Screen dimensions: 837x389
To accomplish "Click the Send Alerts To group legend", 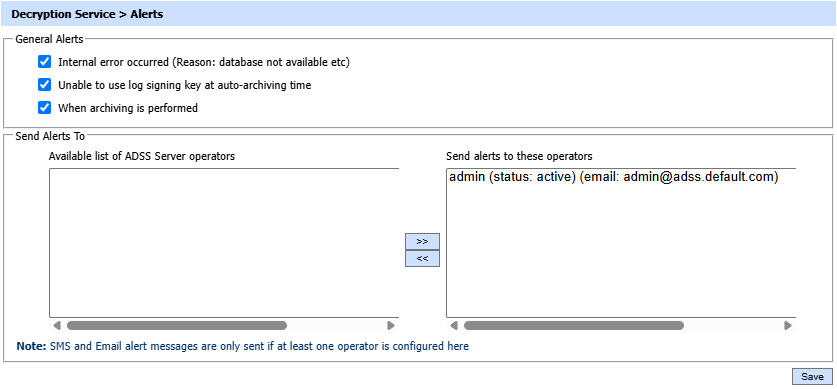I will (50, 136).
